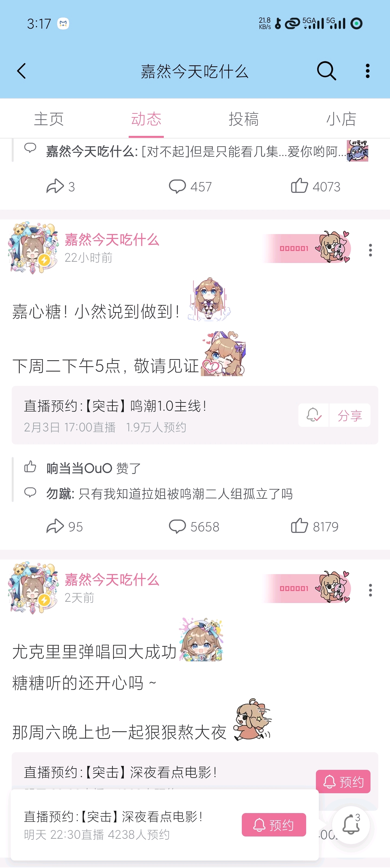The image size is (390, 868).
Task: Open comments showing 457 count
Action: (190, 186)
